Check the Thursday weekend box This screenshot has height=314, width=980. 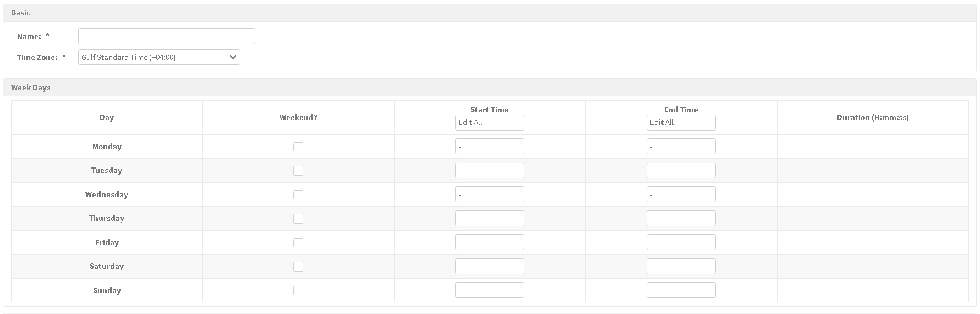click(x=298, y=219)
